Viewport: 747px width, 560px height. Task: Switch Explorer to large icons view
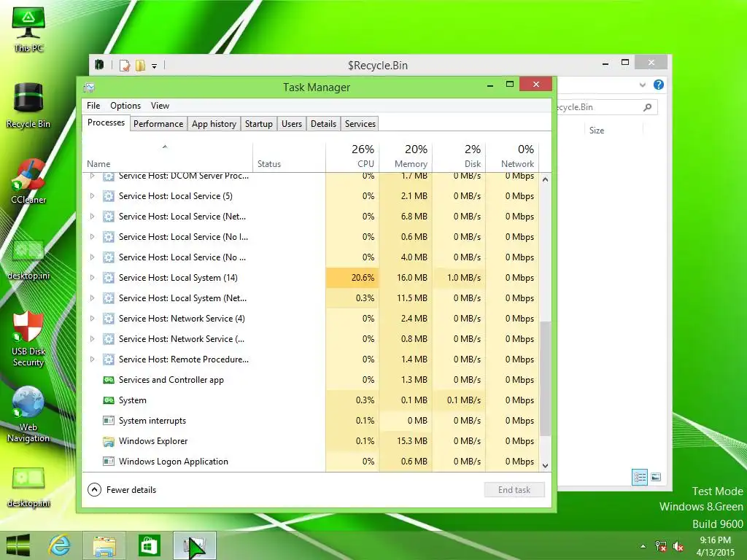coord(656,477)
